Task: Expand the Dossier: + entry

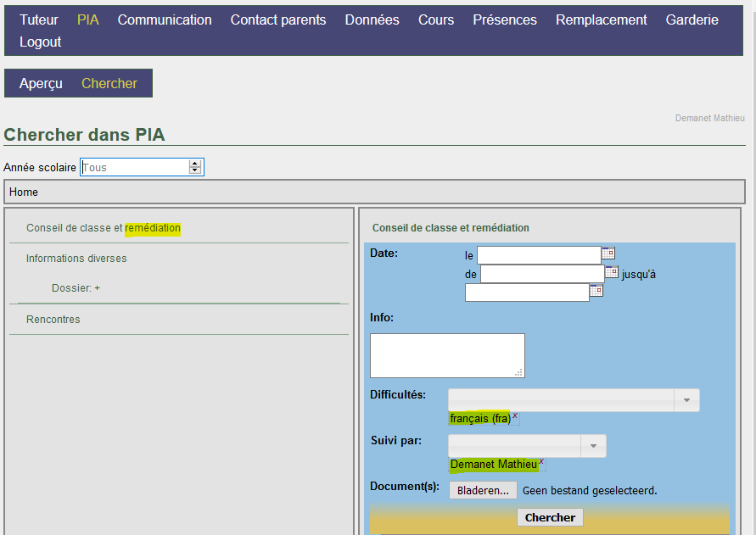Action: click(76, 288)
